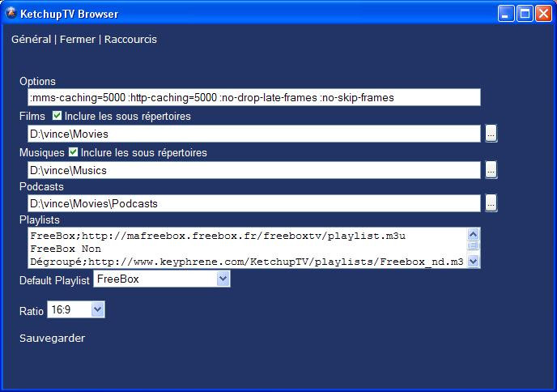Toggle Musiques Inclure les sous répertoires checkbox
557x392 pixels.
(x=73, y=151)
